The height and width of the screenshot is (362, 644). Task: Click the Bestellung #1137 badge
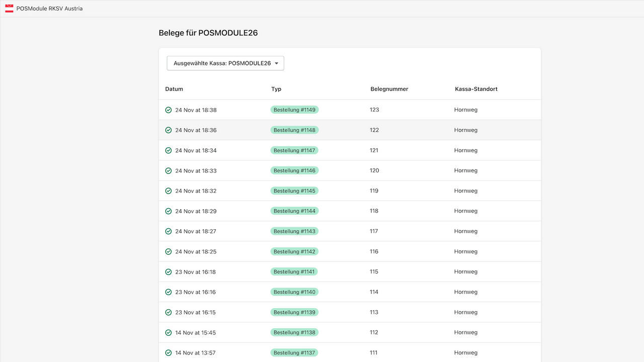[294, 352]
